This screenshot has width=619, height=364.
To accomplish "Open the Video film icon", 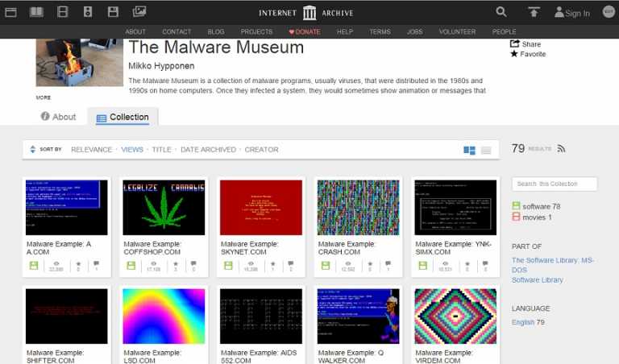I will (x=62, y=12).
